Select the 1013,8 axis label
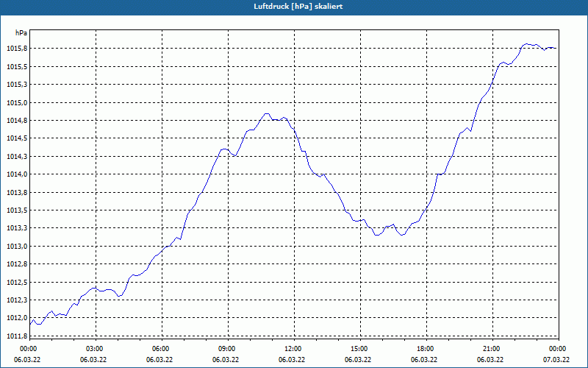The height and width of the screenshot is (368, 588). point(17,192)
